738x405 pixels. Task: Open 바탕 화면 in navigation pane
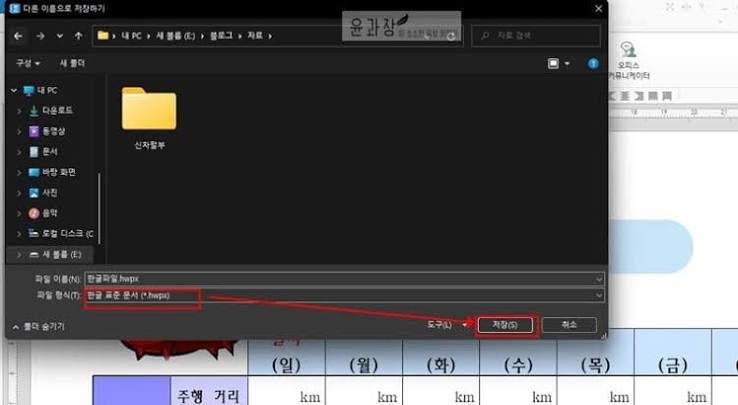click(59, 172)
